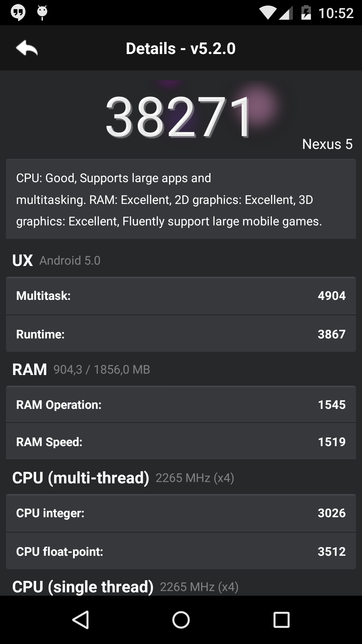Select the Multitask score row
Image resolution: width=362 pixels, height=644 pixels.
[181, 296]
